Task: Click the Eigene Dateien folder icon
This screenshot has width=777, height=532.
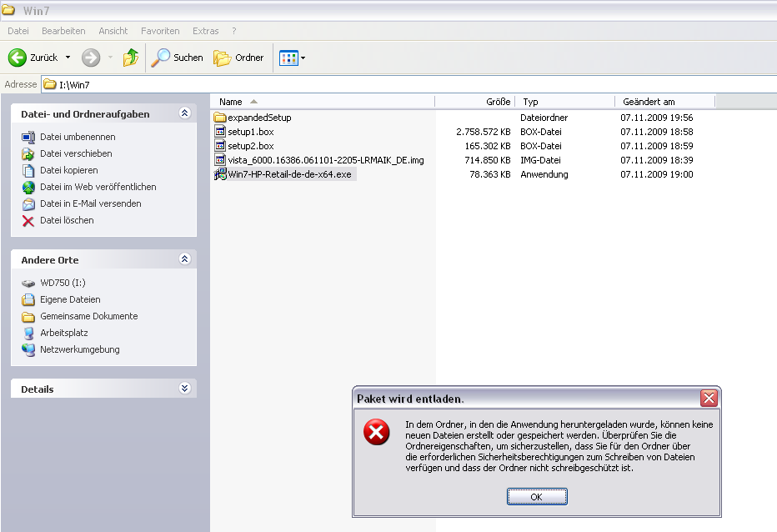Action: 28,300
